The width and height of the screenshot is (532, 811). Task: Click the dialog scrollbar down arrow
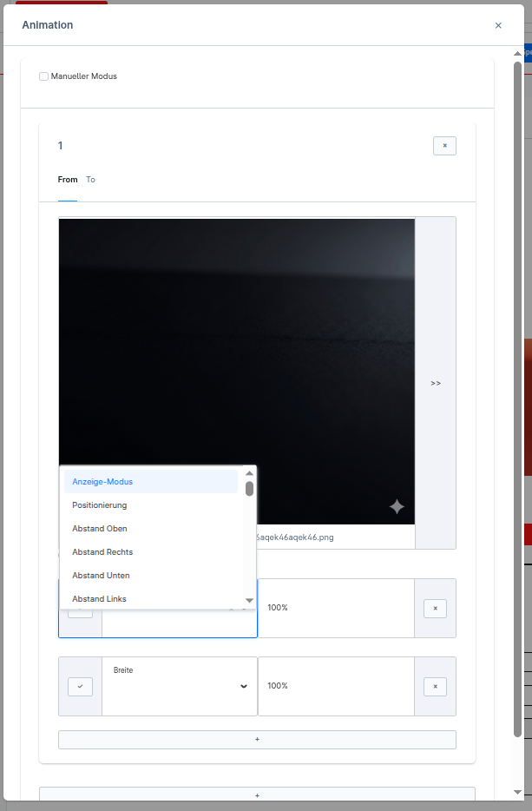[x=517, y=792]
